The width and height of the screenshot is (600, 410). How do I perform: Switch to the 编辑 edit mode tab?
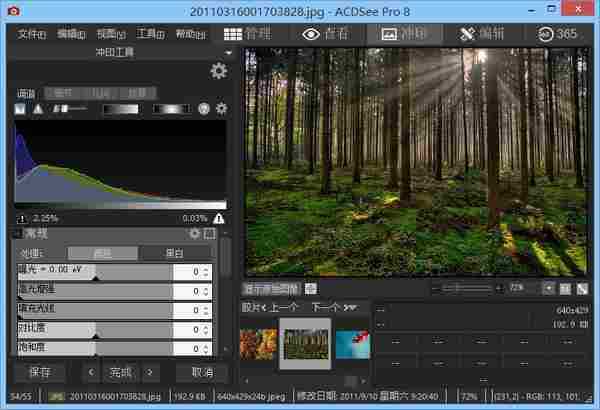[x=482, y=33]
